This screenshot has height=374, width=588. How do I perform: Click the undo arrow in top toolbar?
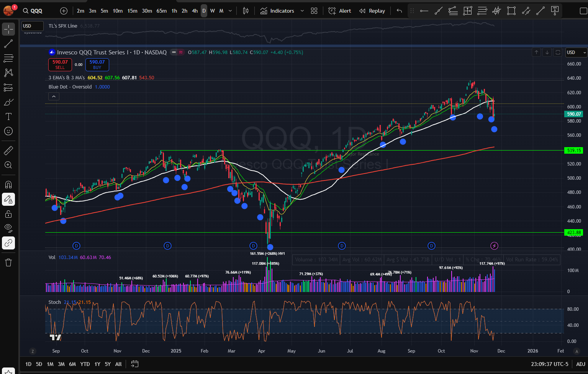399,11
